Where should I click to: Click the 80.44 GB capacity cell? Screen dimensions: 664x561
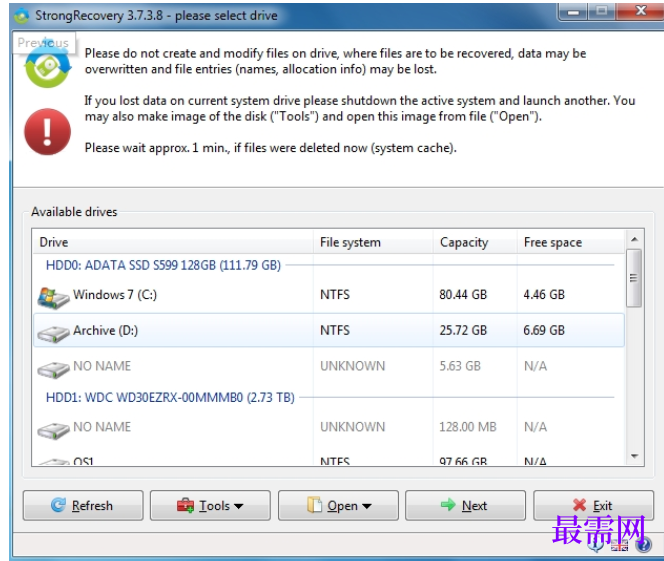click(x=463, y=295)
